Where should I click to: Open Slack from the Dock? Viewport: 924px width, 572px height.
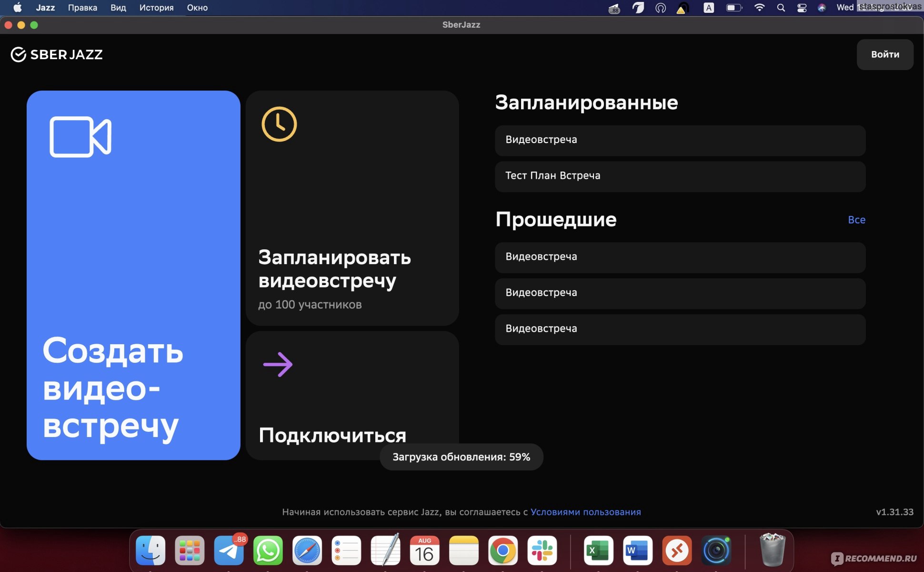point(542,551)
